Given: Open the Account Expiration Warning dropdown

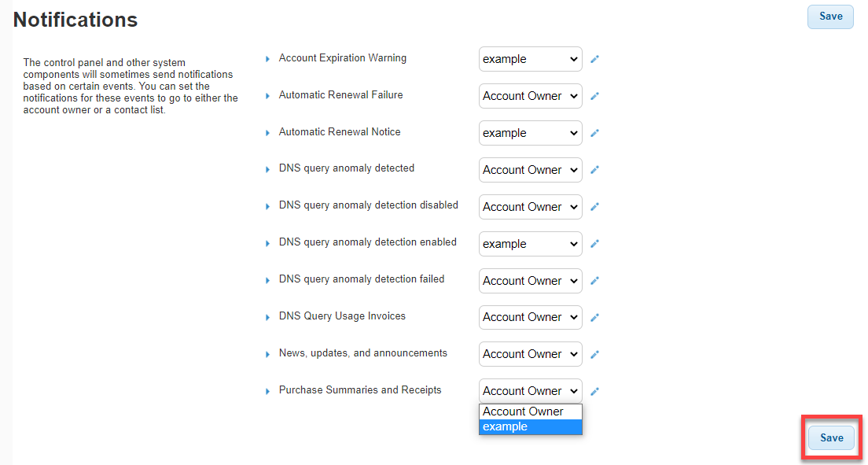Looking at the screenshot, I should click(x=530, y=59).
